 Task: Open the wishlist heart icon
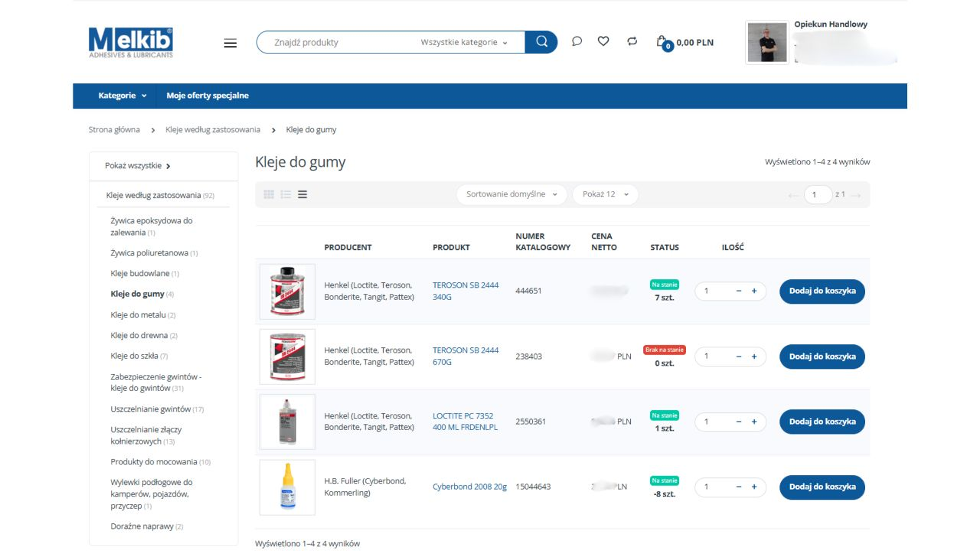tap(603, 41)
